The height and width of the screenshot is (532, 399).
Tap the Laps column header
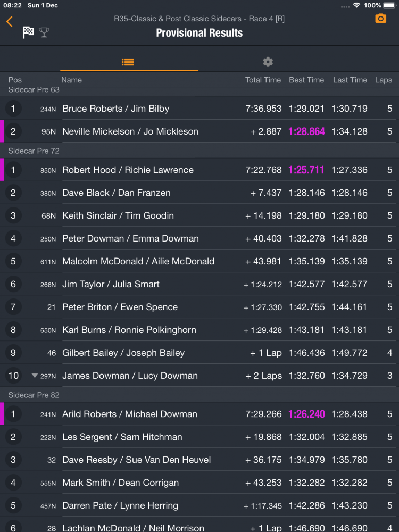(x=383, y=80)
